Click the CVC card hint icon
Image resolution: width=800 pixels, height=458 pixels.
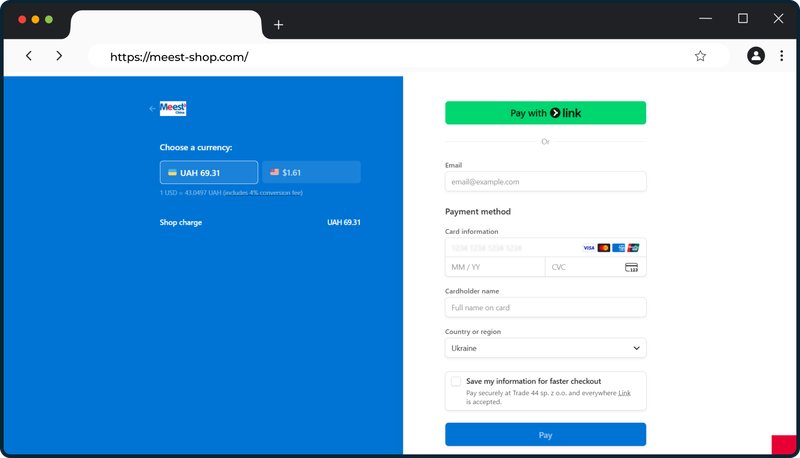[631, 267]
